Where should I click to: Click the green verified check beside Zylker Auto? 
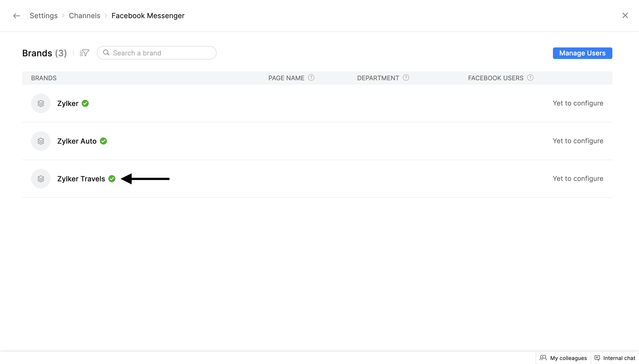click(103, 141)
